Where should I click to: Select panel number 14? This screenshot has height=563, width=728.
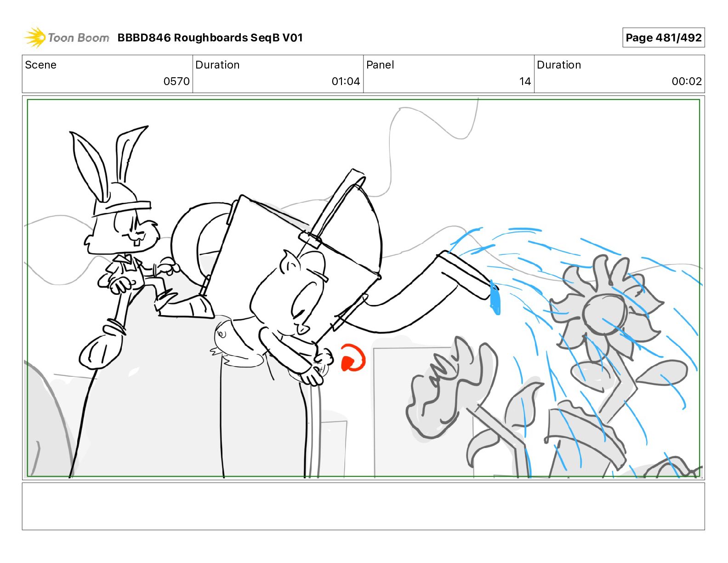(525, 81)
